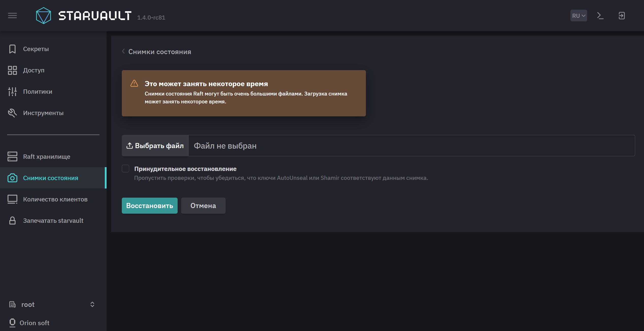Open the console terminal icon
This screenshot has width=644, height=331.
point(600,16)
